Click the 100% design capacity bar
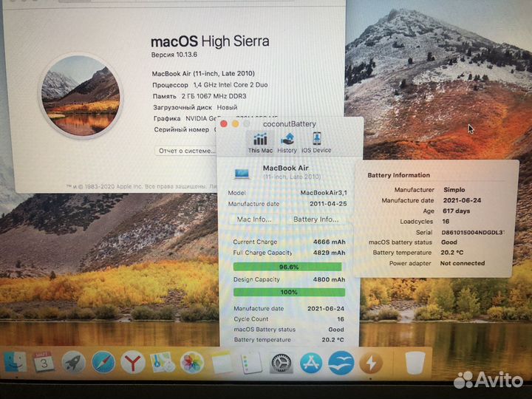This screenshot has height=399, width=532. tap(289, 292)
